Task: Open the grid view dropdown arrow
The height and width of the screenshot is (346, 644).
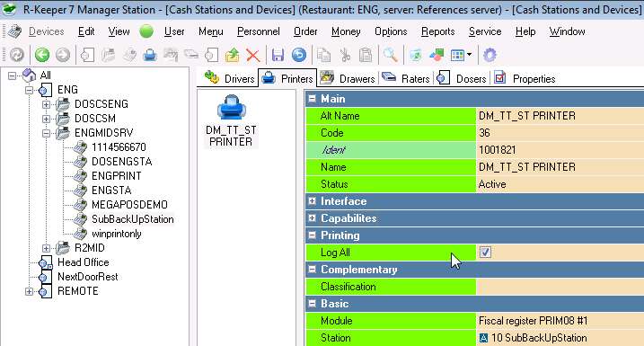Action: (x=469, y=55)
